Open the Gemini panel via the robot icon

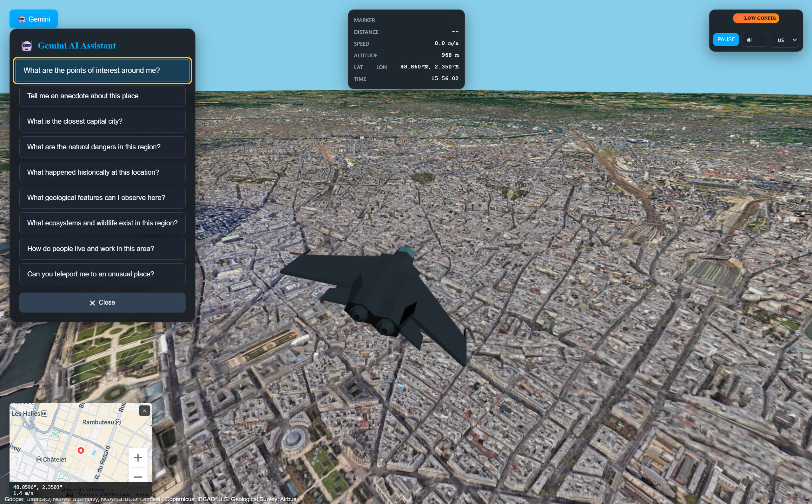tap(22, 19)
